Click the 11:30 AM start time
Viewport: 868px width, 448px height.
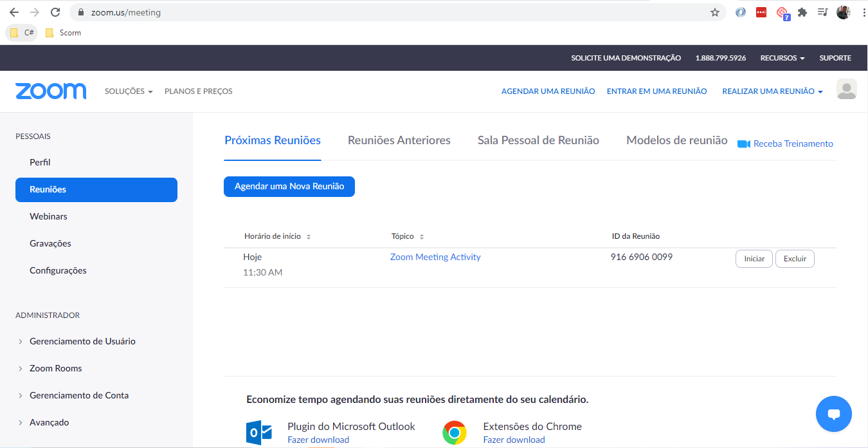(x=262, y=272)
